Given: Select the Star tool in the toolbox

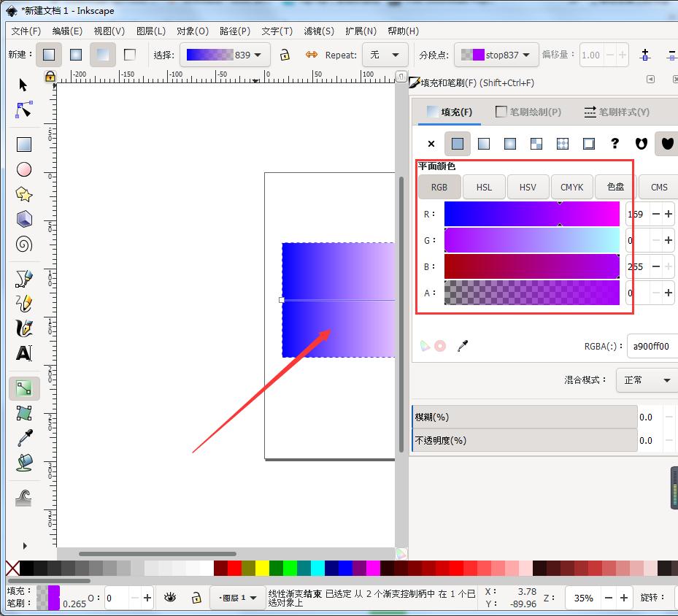Looking at the screenshot, I should click(23, 193).
